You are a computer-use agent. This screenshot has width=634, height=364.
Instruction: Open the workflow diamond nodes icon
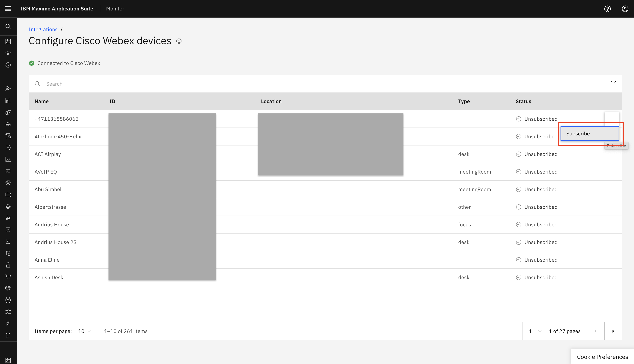point(8,206)
